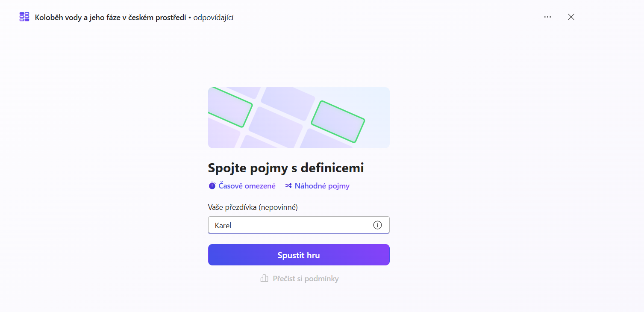The image size is (644, 312).
Task: Click the right green-outlined card in the banner
Action: 338,122
